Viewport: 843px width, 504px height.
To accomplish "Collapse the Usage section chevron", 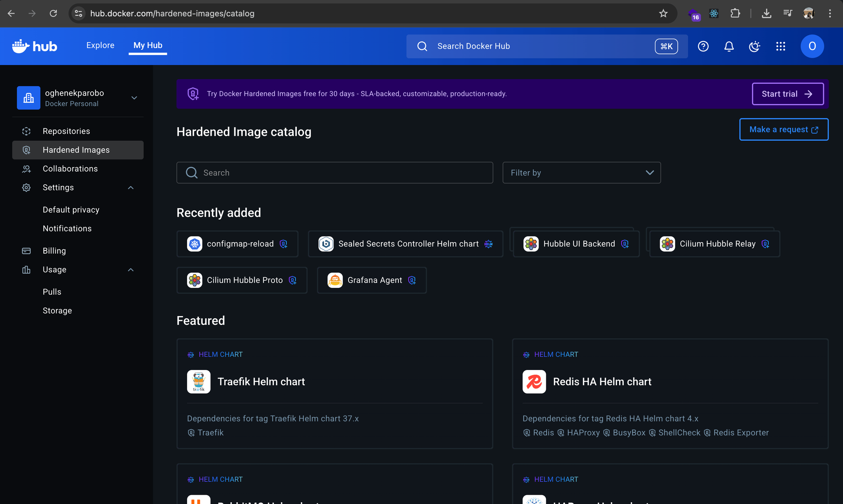I will pos(131,270).
